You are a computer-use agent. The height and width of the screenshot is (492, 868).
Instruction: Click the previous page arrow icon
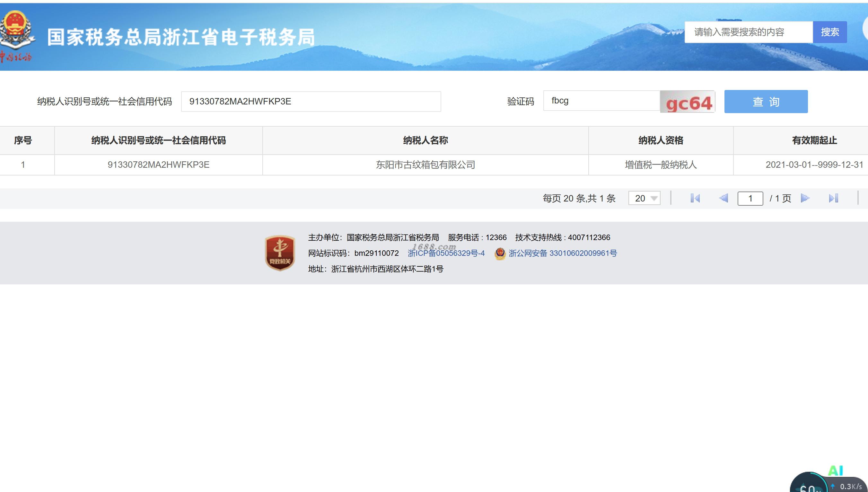(x=723, y=198)
